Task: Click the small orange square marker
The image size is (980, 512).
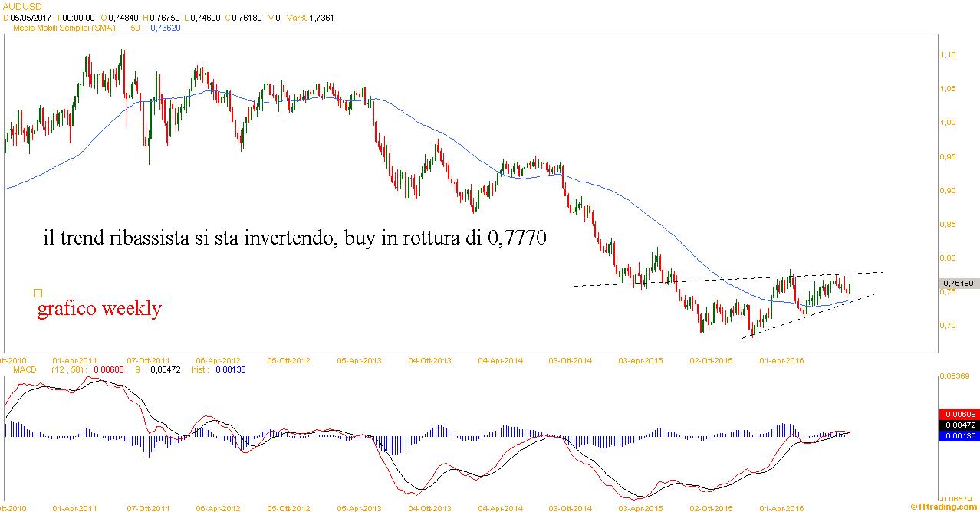Action: point(38,293)
